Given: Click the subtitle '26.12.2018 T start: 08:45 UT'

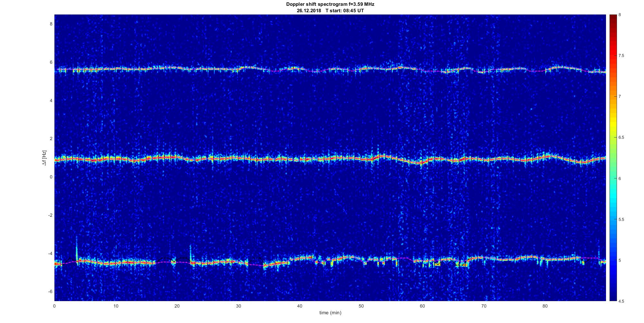Looking at the screenshot, I should (330, 11).
